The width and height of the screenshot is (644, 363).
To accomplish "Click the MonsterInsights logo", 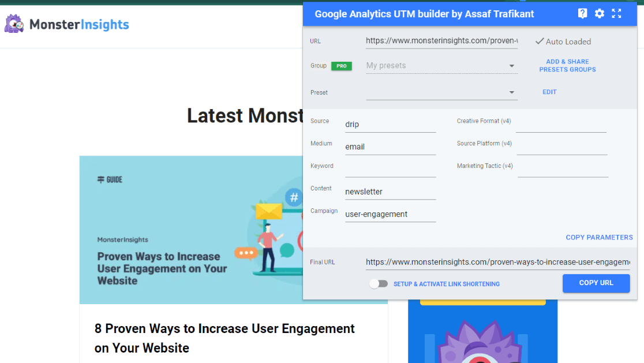I will click(x=66, y=24).
